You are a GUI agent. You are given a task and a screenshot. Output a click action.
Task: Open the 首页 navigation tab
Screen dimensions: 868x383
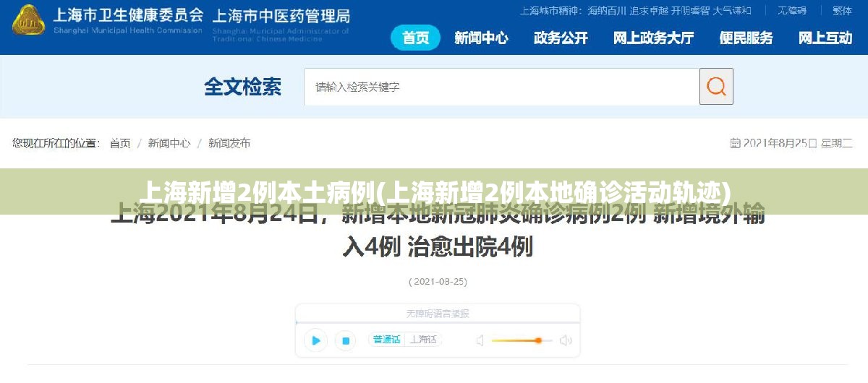tap(415, 38)
